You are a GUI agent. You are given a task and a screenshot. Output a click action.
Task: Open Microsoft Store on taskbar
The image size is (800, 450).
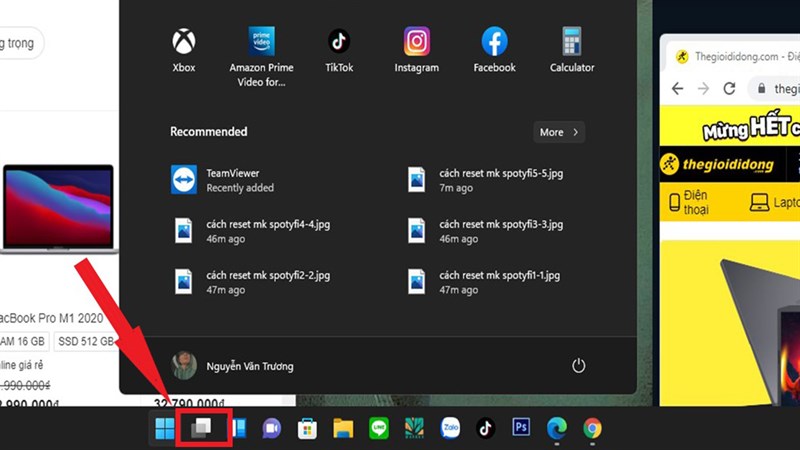(x=307, y=429)
